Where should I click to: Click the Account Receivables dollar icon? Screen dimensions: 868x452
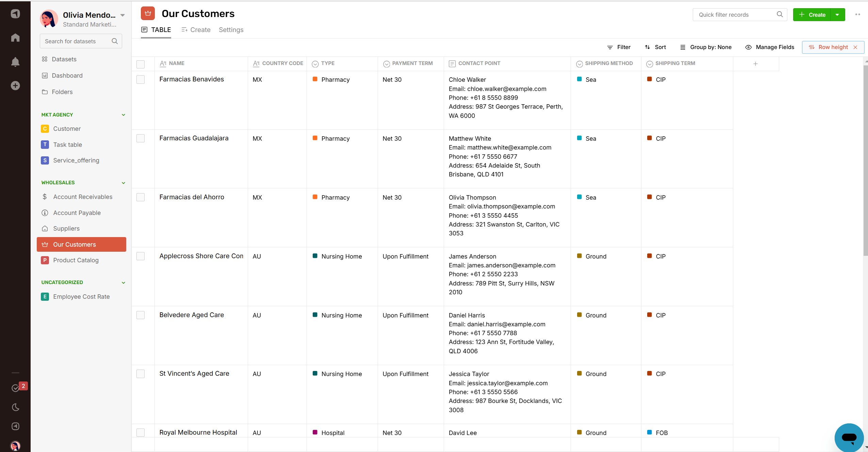[x=45, y=197]
